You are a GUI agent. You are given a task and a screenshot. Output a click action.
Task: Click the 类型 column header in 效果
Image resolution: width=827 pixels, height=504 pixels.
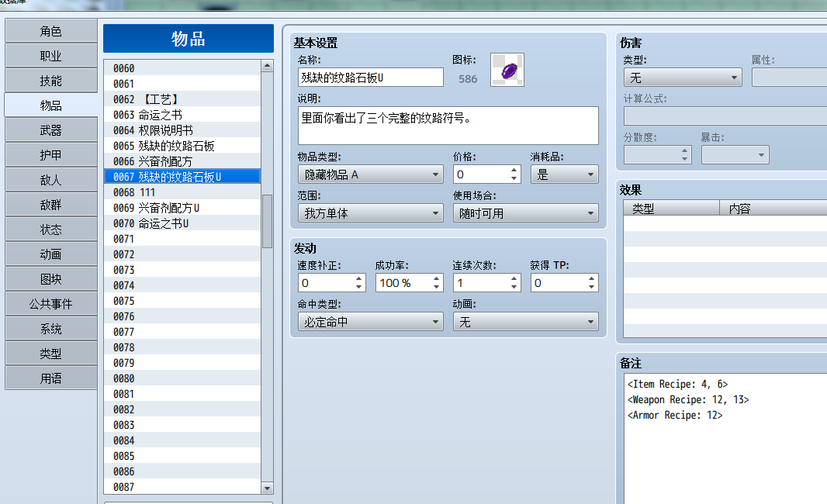click(x=671, y=209)
